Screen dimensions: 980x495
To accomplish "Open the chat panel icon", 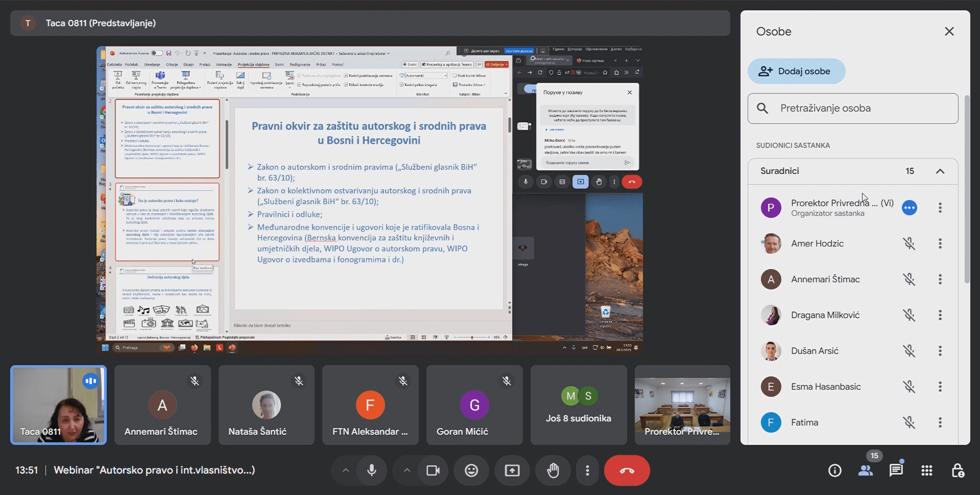I will (x=896, y=470).
